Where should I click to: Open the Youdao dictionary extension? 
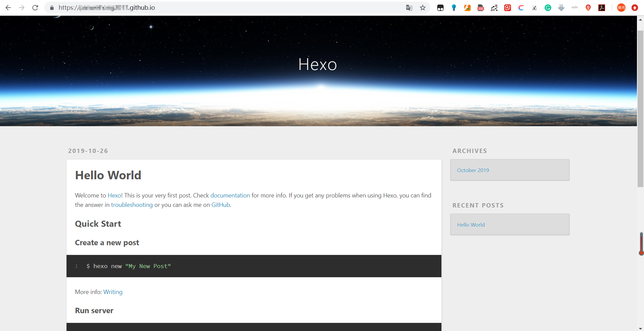tap(508, 7)
